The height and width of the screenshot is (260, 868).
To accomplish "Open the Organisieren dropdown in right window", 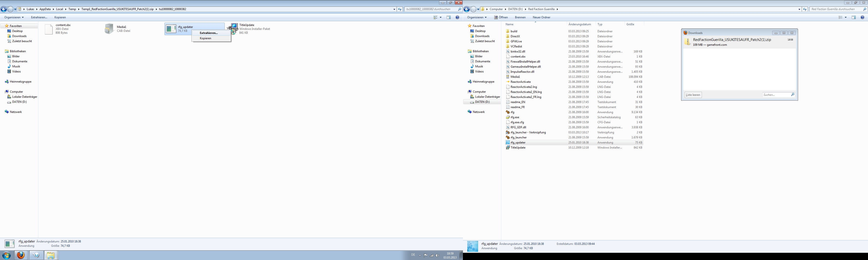I will (476, 18).
